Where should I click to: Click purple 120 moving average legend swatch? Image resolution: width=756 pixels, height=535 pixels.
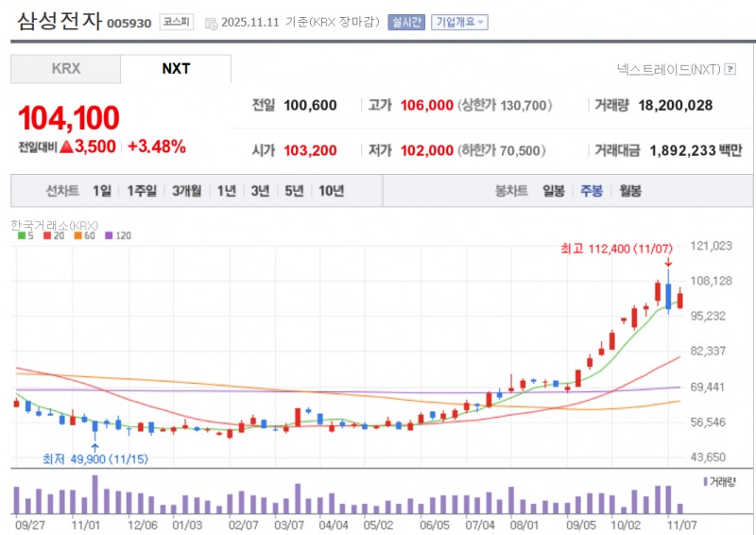click(x=109, y=236)
